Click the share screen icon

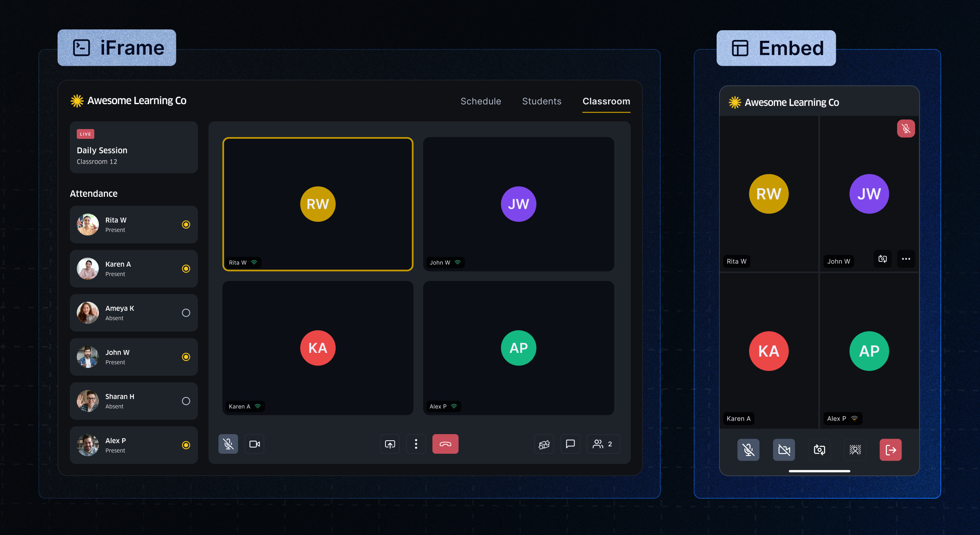(x=390, y=444)
